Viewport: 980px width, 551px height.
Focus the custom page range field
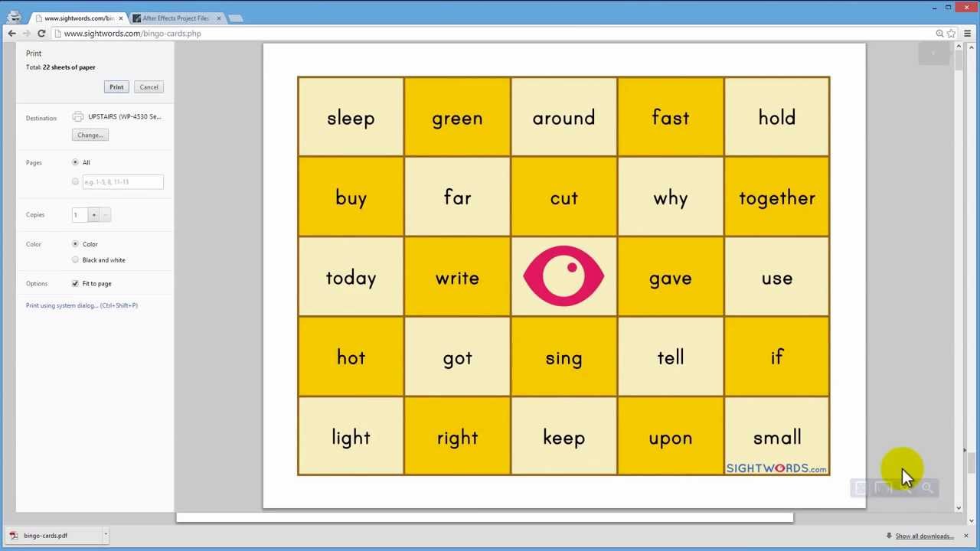pyautogui.click(x=122, y=182)
